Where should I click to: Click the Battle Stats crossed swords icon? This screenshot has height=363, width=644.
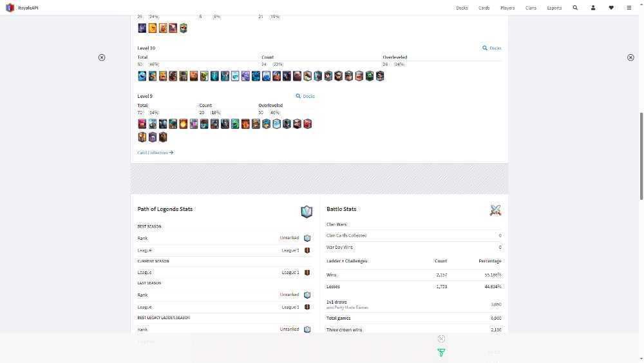495,210
